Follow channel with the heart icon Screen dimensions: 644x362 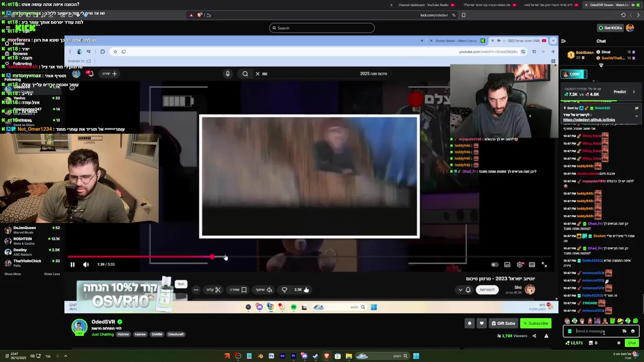pyautogui.click(x=481, y=323)
